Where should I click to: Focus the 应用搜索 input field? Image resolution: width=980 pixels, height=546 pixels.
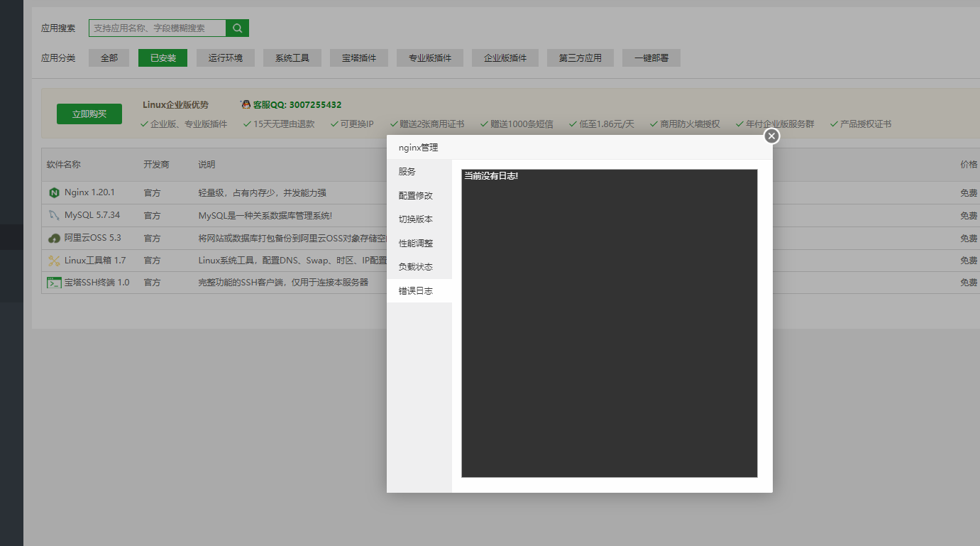157,28
